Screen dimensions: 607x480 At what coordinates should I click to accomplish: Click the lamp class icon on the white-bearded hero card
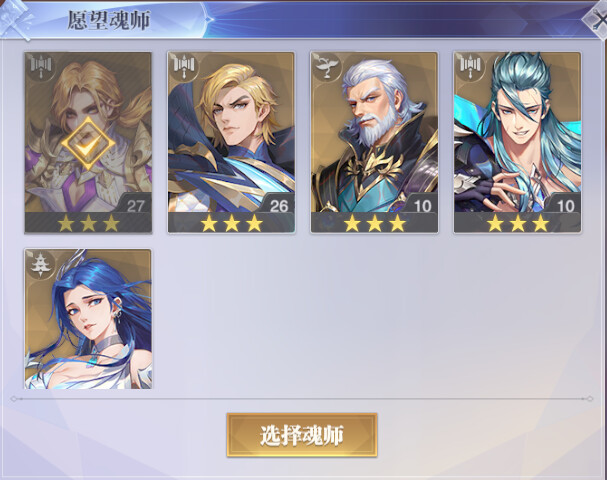[328, 67]
